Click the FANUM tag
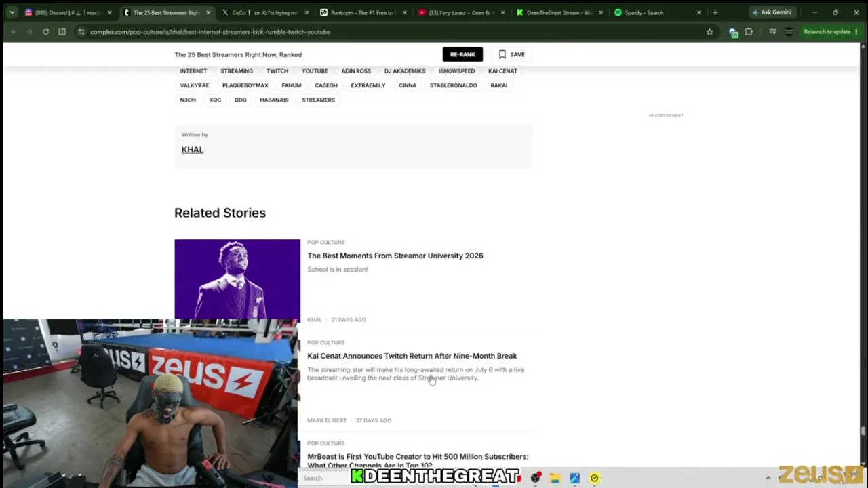868x488 pixels. pyautogui.click(x=292, y=85)
